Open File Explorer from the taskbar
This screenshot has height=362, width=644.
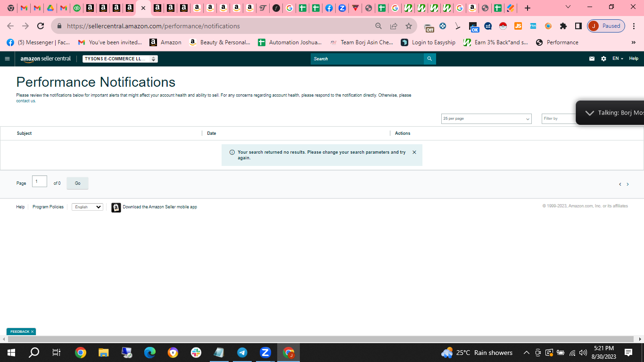(x=104, y=353)
